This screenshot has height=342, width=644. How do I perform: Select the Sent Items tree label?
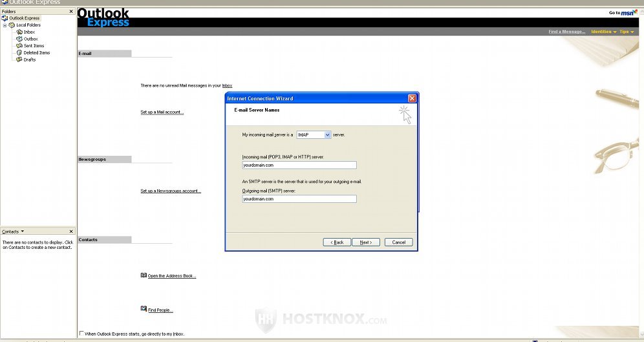click(x=34, y=45)
